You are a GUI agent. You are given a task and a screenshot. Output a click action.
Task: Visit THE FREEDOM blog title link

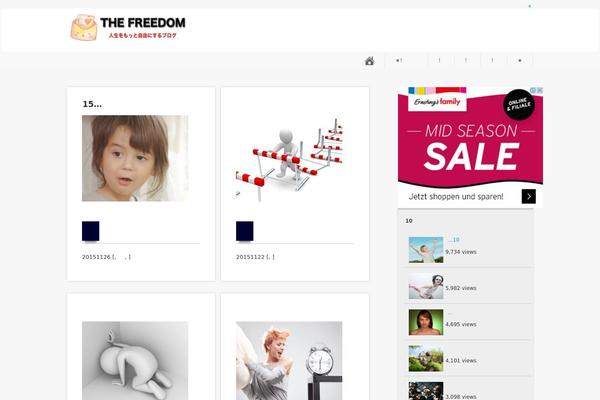click(x=143, y=23)
